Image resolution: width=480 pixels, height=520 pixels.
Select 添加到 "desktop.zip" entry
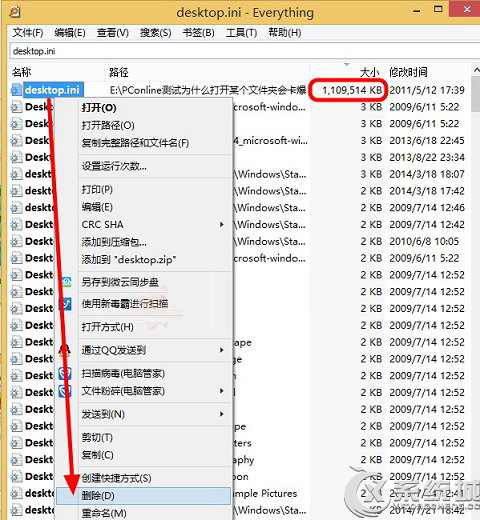point(129,259)
